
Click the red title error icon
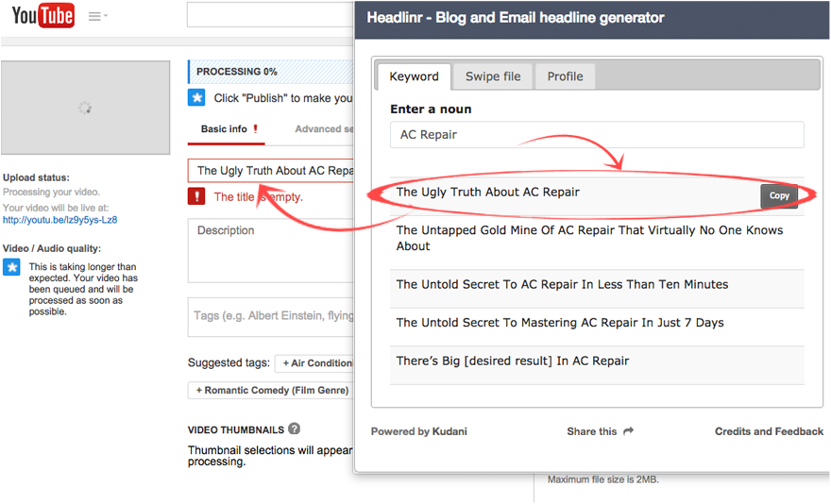point(196,196)
